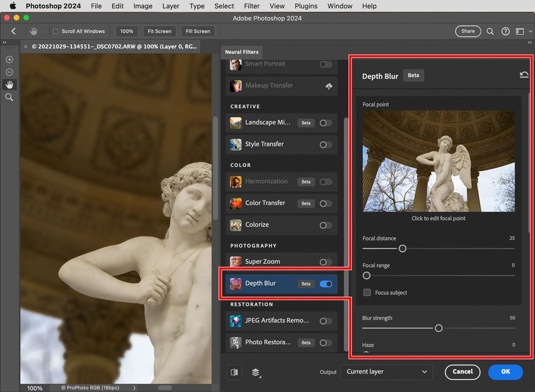Open the help question mark icon

[506, 31]
